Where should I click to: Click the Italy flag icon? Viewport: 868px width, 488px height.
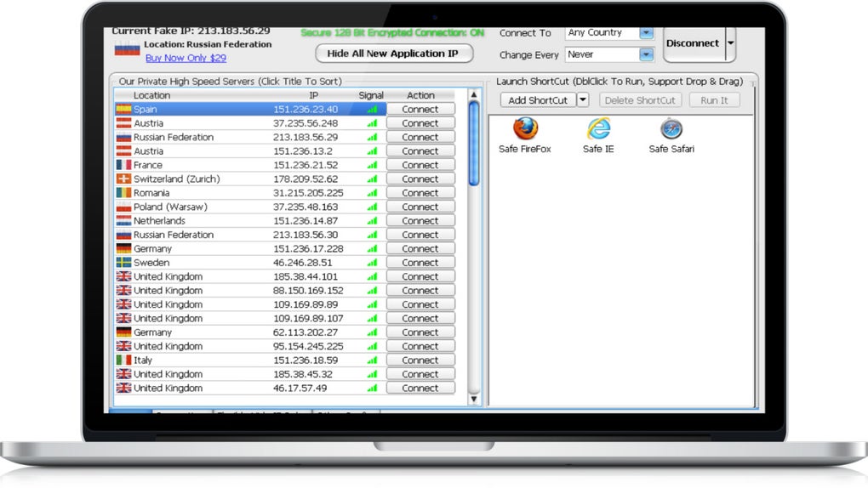(x=123, y=360)
